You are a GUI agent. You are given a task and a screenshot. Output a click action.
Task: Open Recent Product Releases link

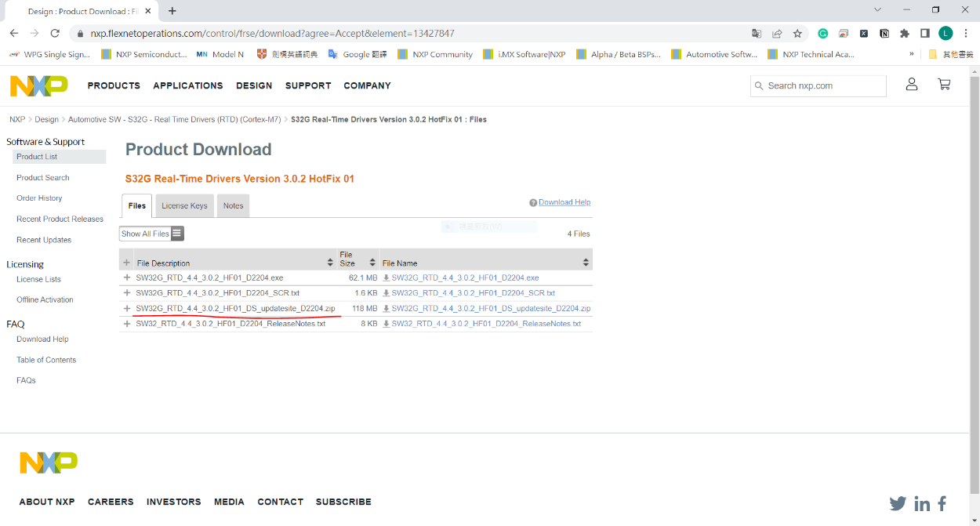click(x=60, y=219)
